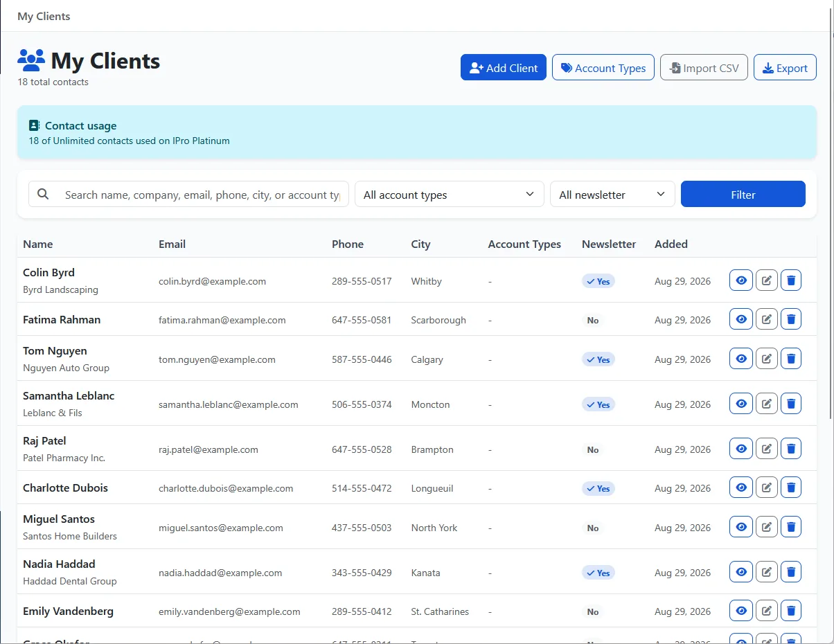Click company Haddad Dental Group
834x644 pixels.
pyautogui.click(x=70, y=581)
